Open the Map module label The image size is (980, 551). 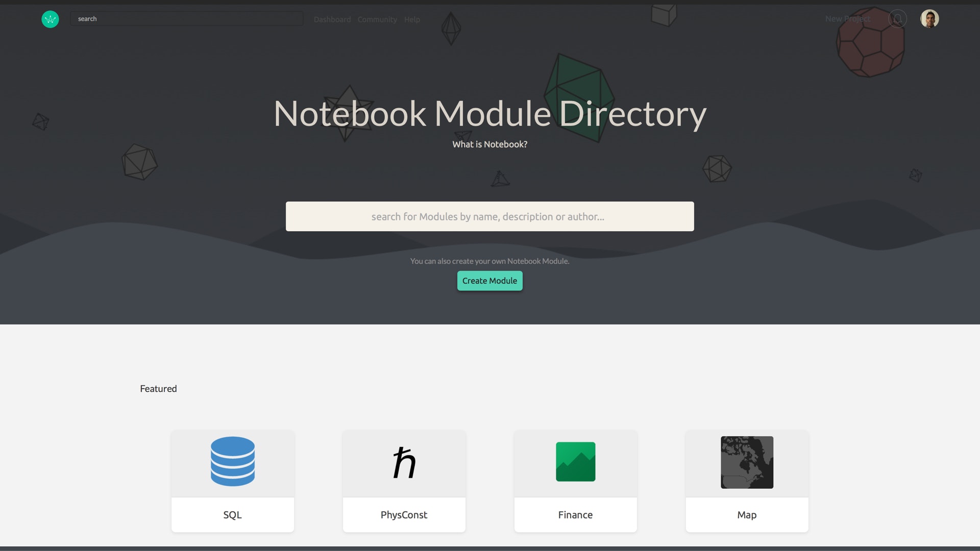(747, 515)
